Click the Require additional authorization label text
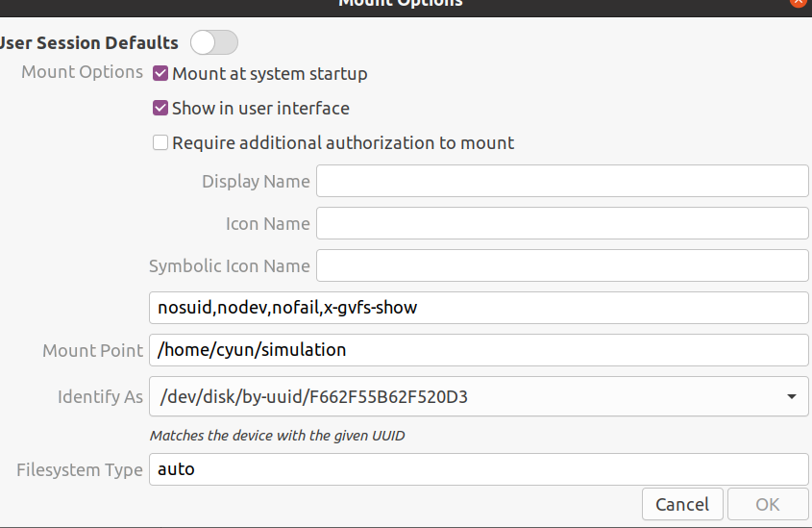 pyautogui.click(x=343, y=142)
